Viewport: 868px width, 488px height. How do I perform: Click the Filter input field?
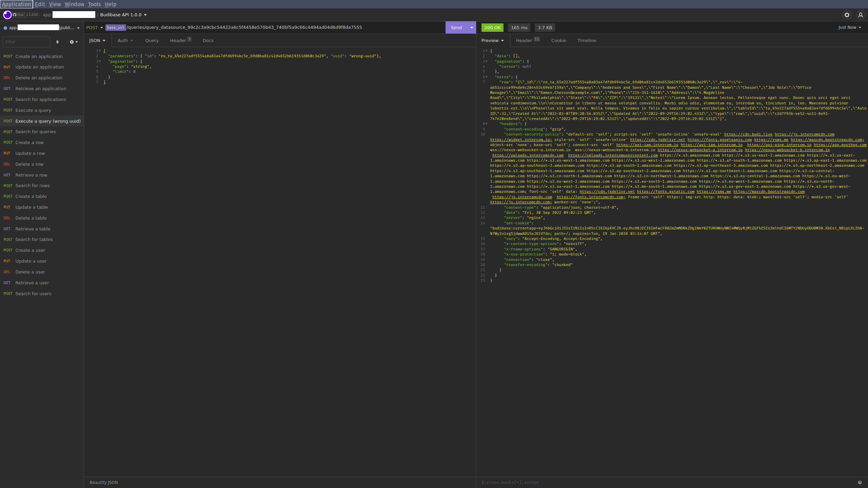pos(26,42)
